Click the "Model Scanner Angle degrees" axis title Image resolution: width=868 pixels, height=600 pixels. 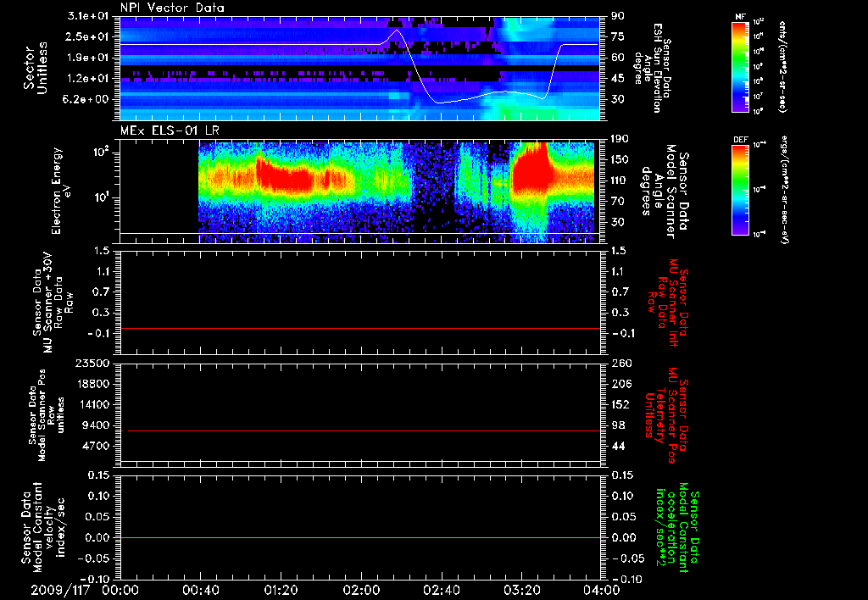tap(665, 192)
